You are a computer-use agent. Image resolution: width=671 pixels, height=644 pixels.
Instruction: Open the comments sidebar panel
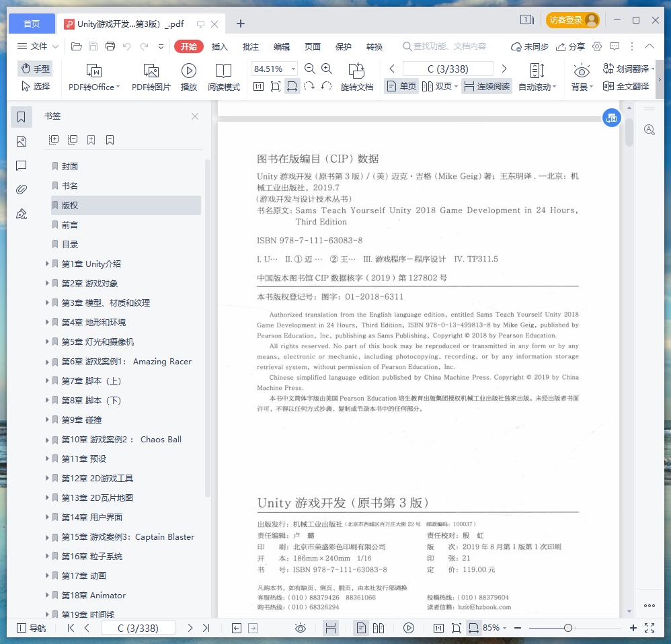(x=21, y=165)
